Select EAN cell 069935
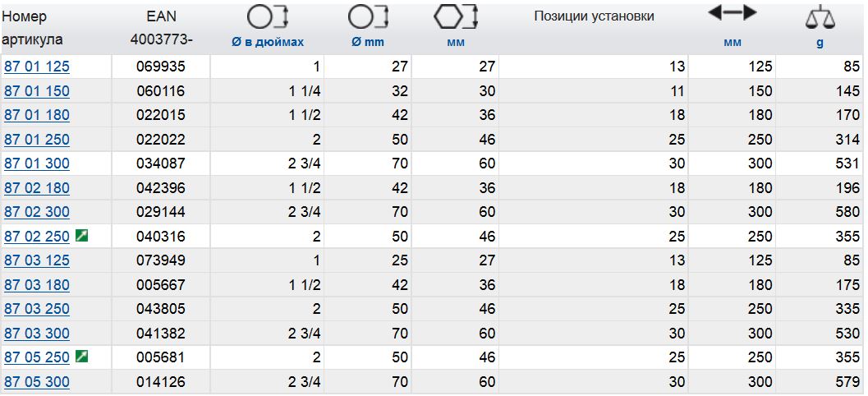Screen dimensions: 868x396 point(161,67)
